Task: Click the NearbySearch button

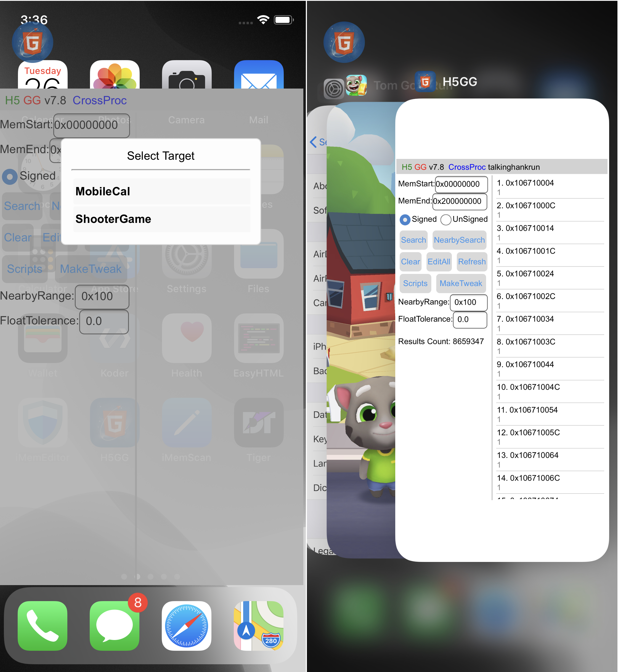Action: (x=459, y=240)
